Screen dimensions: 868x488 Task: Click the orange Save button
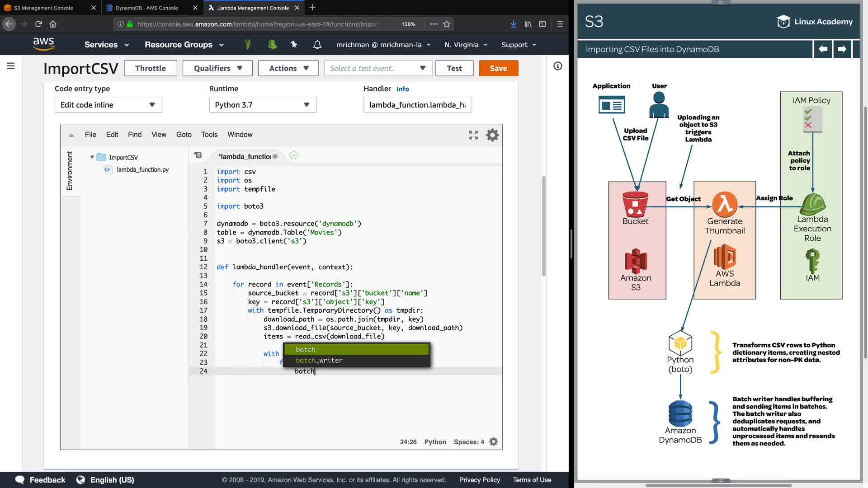498,68
